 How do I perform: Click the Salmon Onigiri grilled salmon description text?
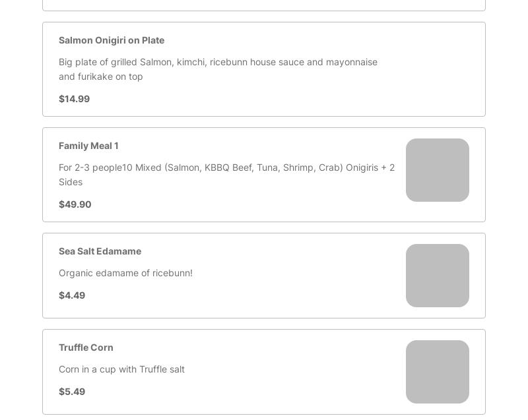coord(218,69)
